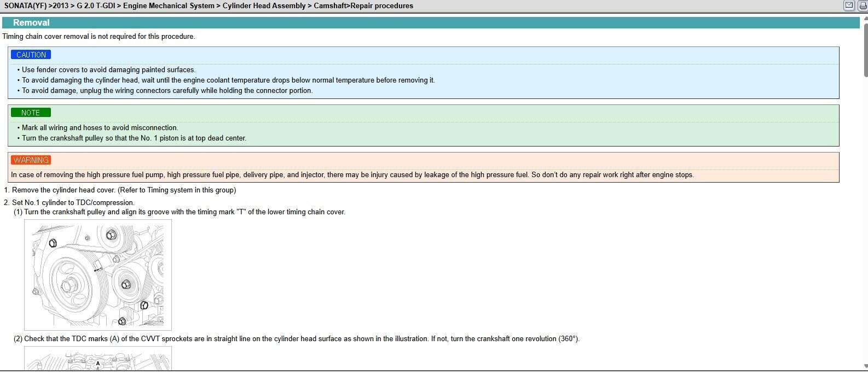Open the crankshaft pulley illustration

click(98, 274)
